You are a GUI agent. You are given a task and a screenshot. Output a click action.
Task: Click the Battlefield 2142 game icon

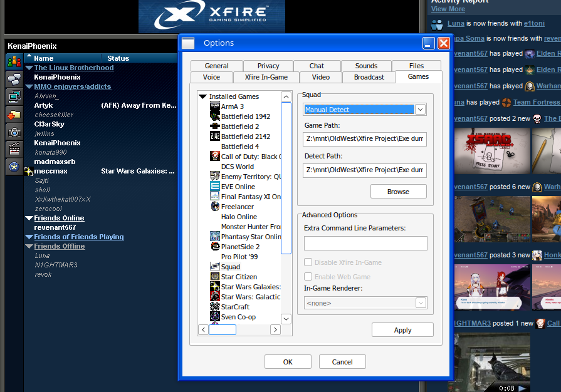coord(214,136)
